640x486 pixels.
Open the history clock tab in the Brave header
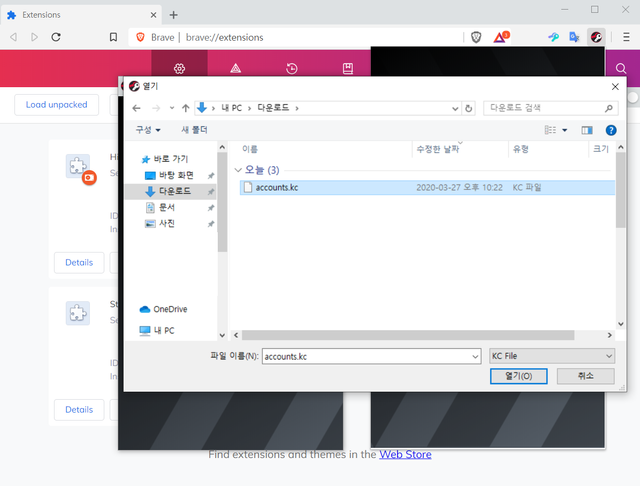coord(291,68)
